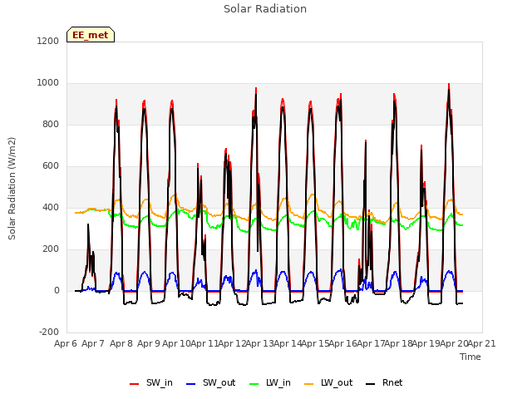Click the x-axis date label Apr 10
This screenshot has height=399, width=532.
176,343
